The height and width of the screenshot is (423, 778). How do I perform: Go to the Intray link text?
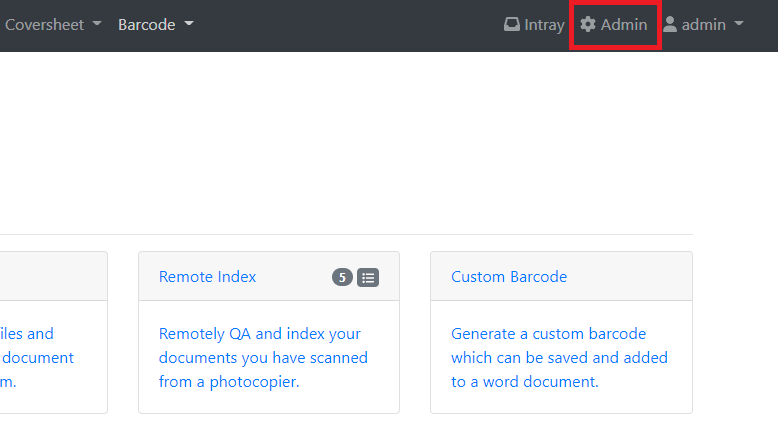(x=544, y=25)
